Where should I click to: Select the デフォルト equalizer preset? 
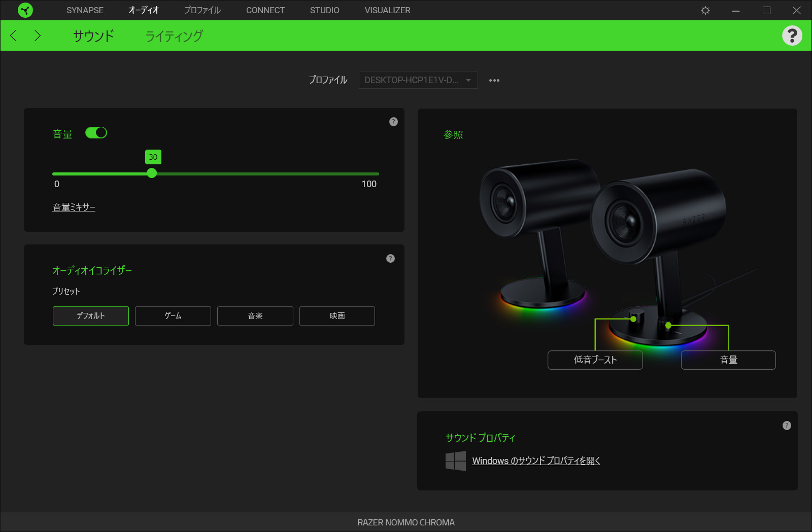(91, 316)
